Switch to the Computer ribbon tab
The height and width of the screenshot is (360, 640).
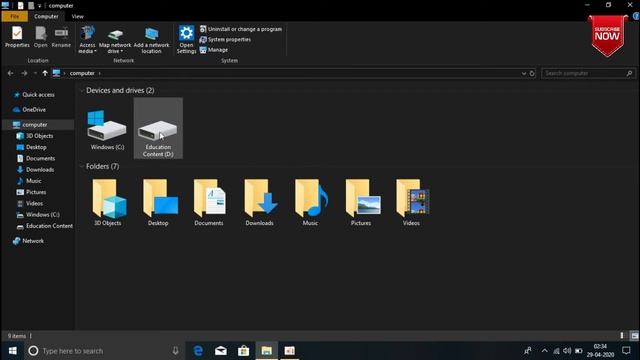coord(46,16)
